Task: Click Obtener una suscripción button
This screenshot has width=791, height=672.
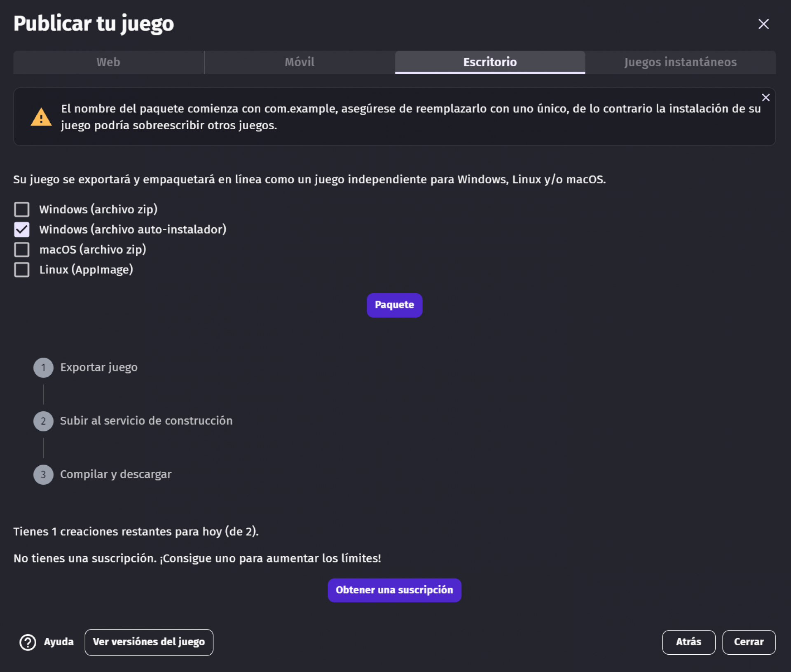Action: pyautogui.click(x=394, y=590)
